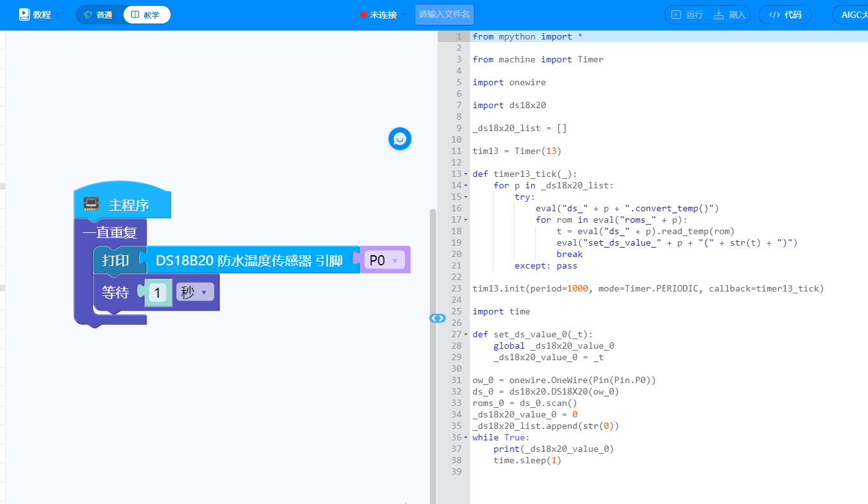
Task: Click the code line "import onewire"
Action: click(x=509, y=83)
